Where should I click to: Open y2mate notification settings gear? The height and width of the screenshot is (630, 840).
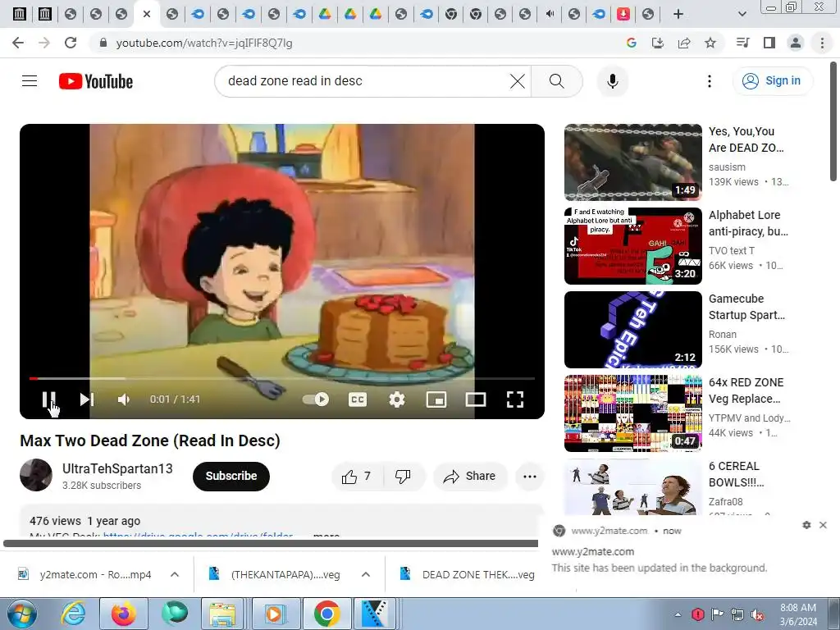(806, 525)
